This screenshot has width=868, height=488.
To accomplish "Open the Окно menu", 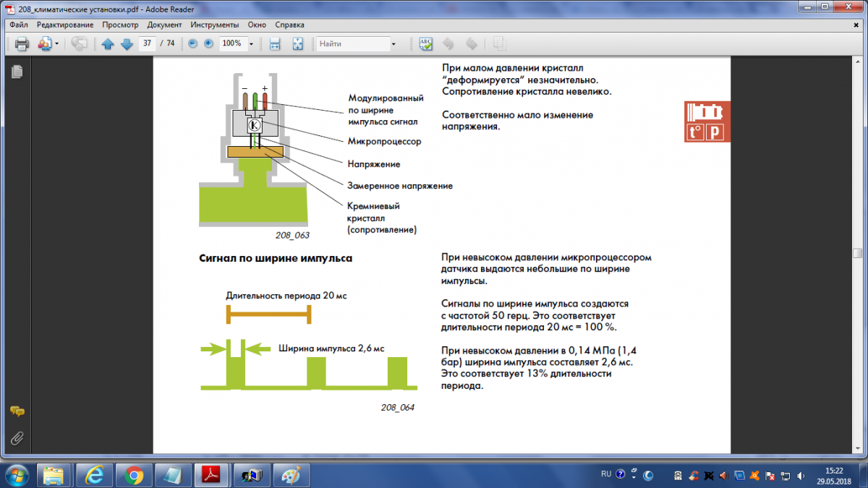I will tap(256, 25).
